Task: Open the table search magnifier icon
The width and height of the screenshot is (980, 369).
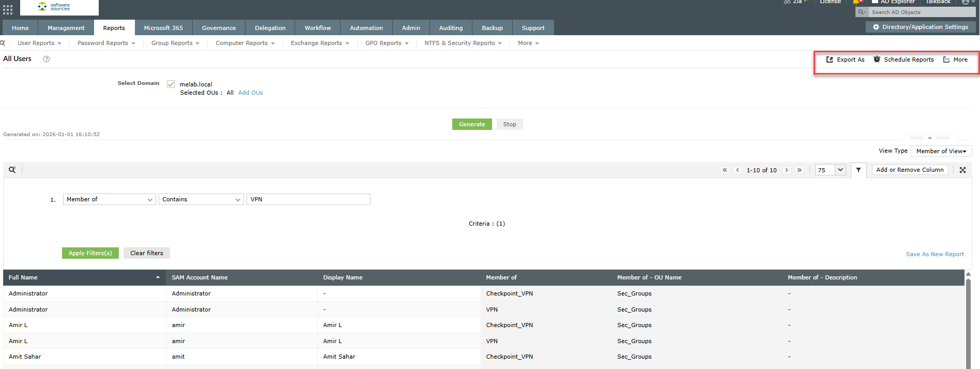Action: [12, 170]
